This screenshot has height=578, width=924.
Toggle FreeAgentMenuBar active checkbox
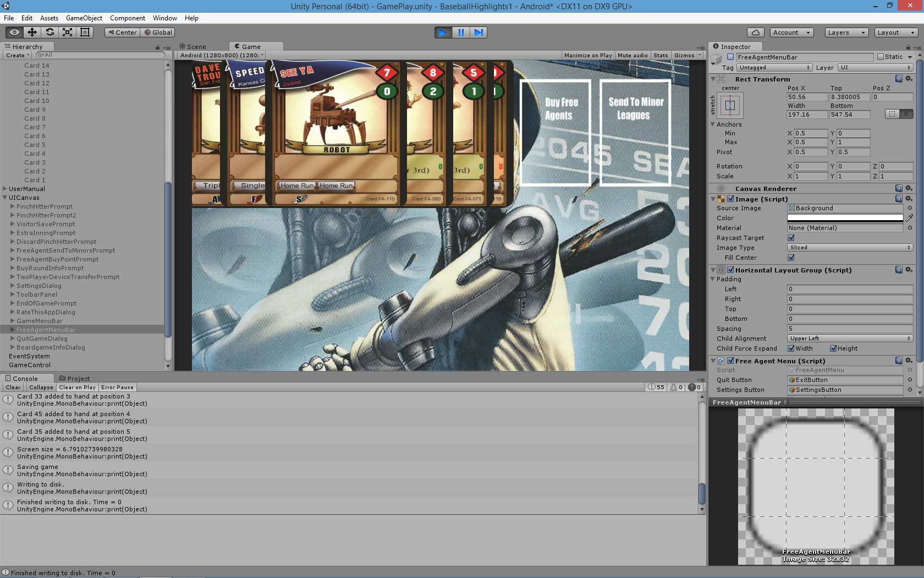[730, 57]
